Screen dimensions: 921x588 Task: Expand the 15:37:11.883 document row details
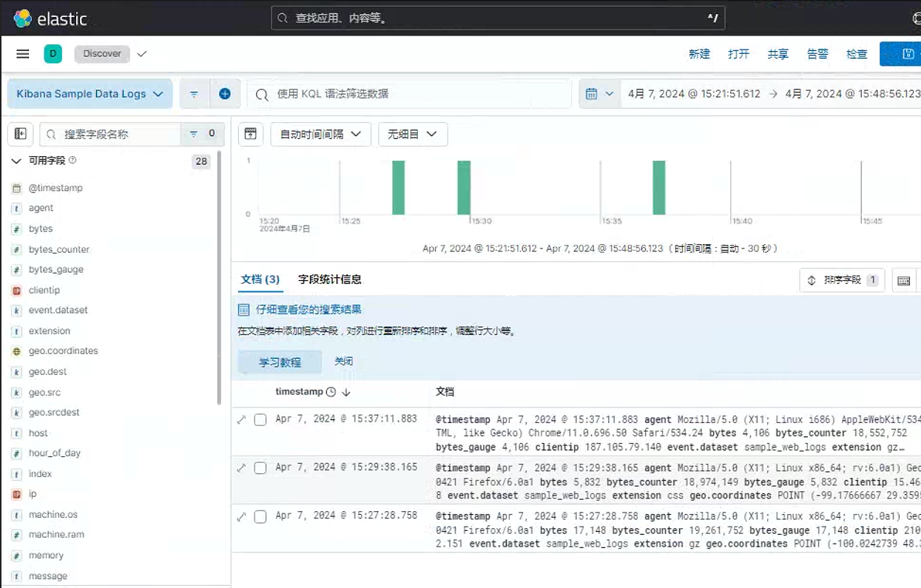[241, 419]
